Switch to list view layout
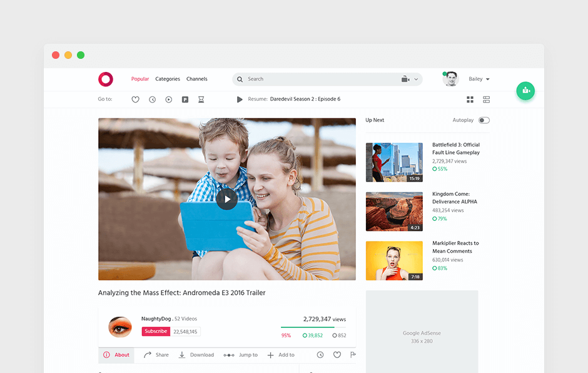Image resolution: width=588 pixels, height=373 pixels. pos(486,100)
